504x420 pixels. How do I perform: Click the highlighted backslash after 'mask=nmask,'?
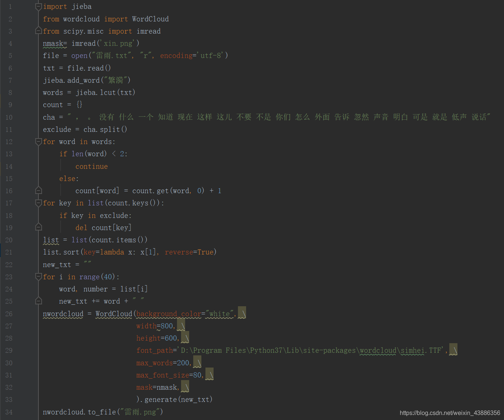tap(185, 386)
